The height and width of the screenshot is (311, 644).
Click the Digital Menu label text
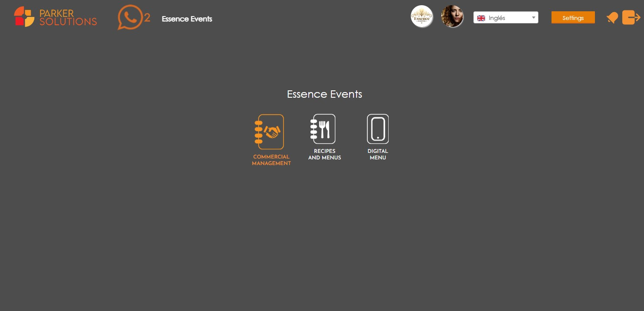378,155
